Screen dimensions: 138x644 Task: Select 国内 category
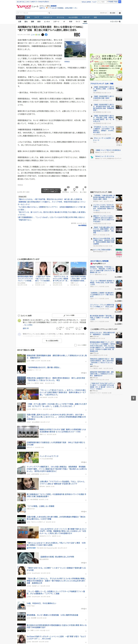(26, 21)
